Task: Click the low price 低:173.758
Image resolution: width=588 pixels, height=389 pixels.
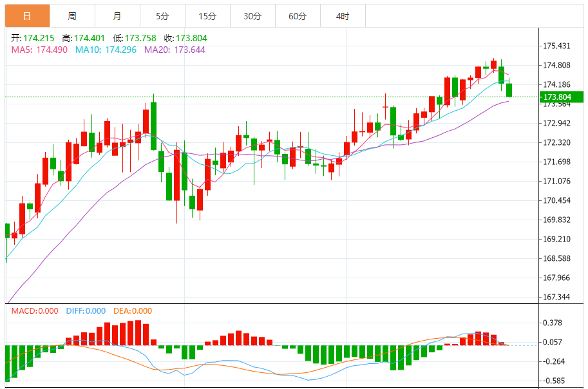Action: tap(135, 38)
